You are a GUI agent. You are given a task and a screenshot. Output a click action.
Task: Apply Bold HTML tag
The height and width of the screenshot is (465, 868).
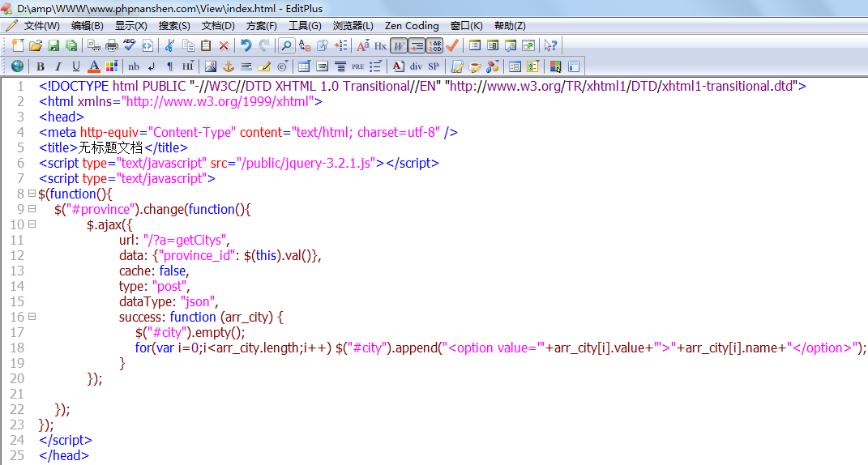tap(41, 66)
